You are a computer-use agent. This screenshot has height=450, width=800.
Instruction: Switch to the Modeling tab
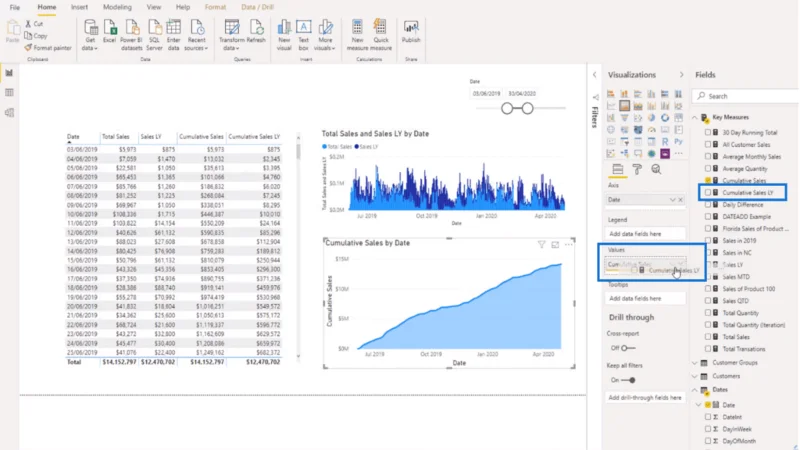pyautogui.click(x=117, y=7)
